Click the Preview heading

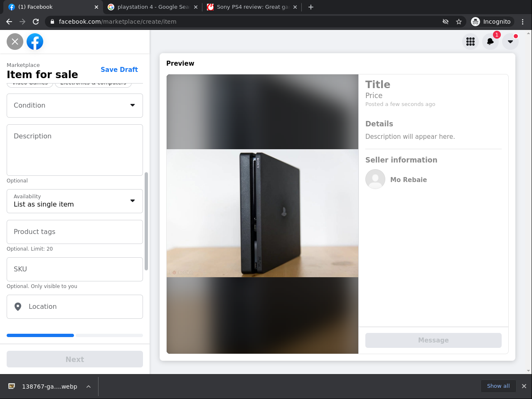pos(180,63)
